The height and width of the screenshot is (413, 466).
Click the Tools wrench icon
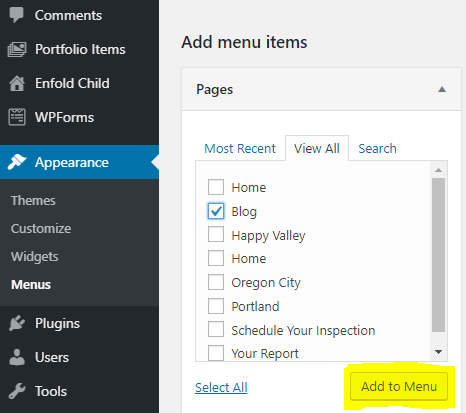[17, 391]
